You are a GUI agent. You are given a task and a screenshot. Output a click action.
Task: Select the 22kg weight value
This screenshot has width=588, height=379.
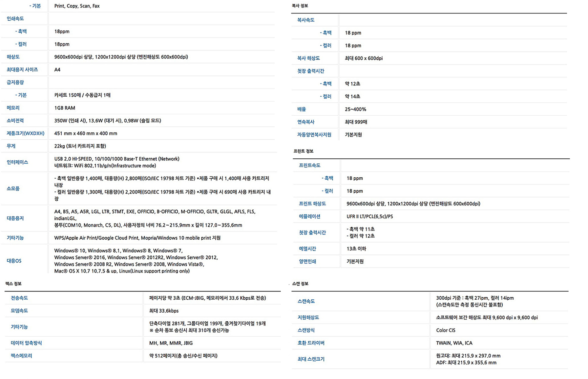pos(80,146)
